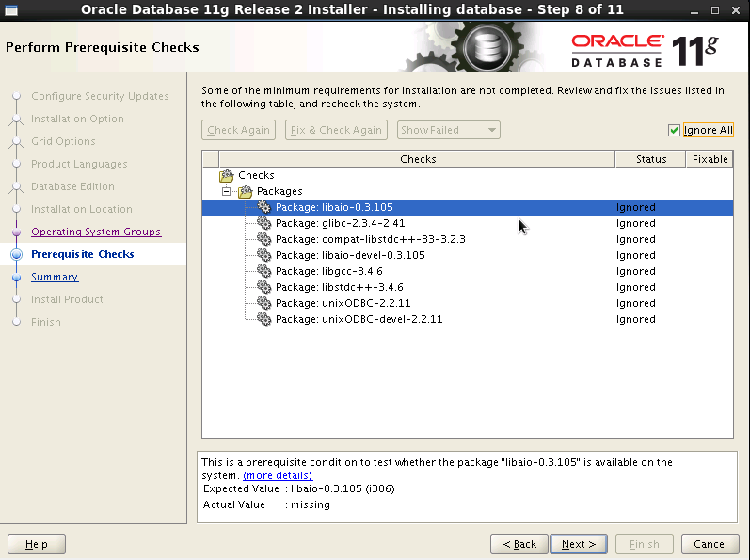Cancel the installation

click(710, 544)
